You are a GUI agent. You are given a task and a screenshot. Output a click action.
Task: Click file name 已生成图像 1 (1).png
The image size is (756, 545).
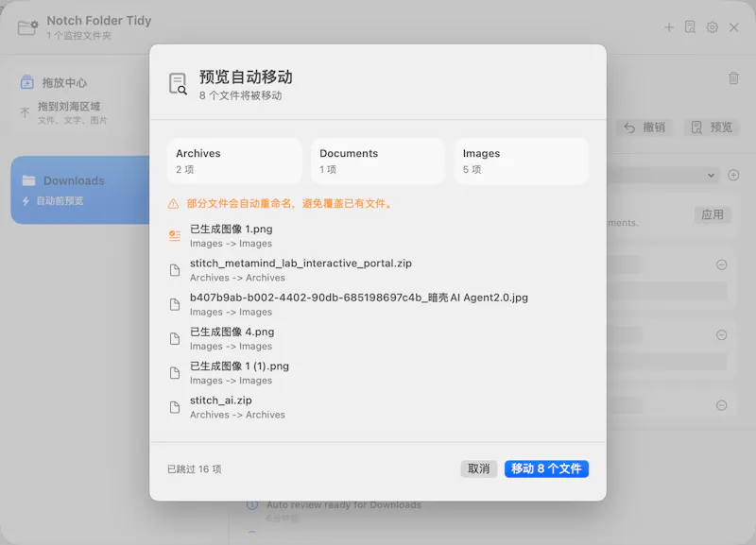[239, 366]
